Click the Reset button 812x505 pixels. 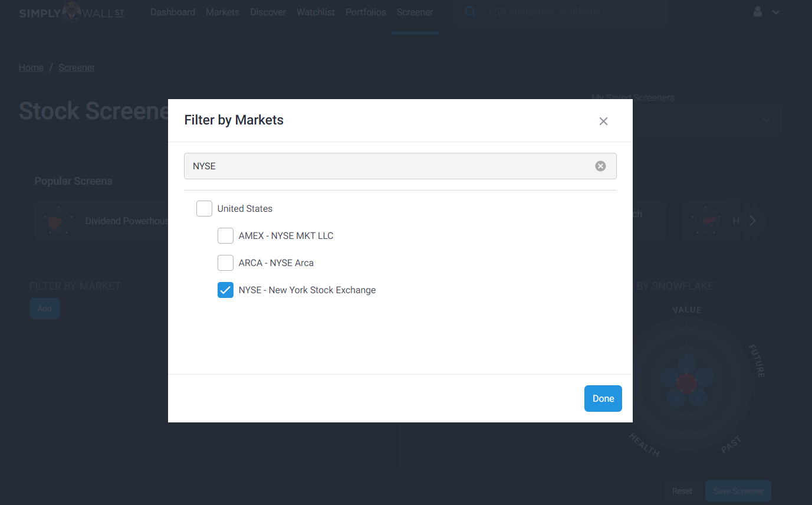pos(682,491)
